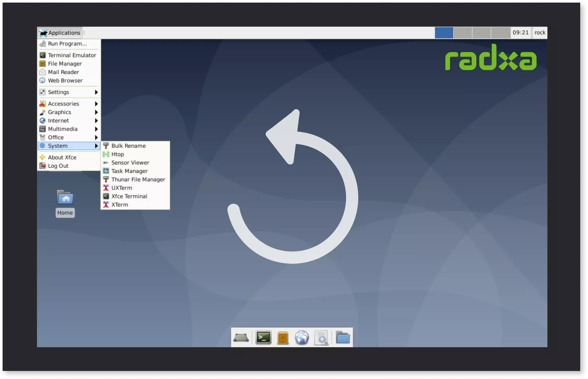Open Task Manager from System submenu

(135, 171)
